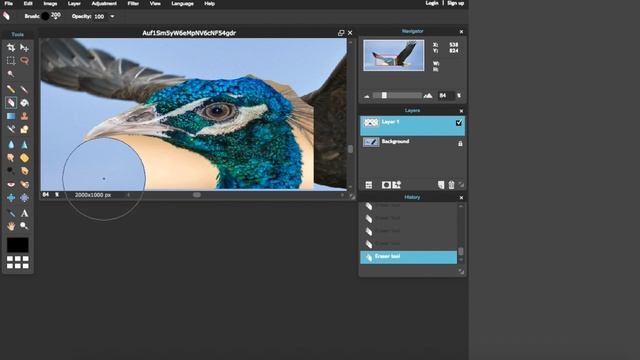Add a layer mask
640x360 pixels.
[386, 185]
